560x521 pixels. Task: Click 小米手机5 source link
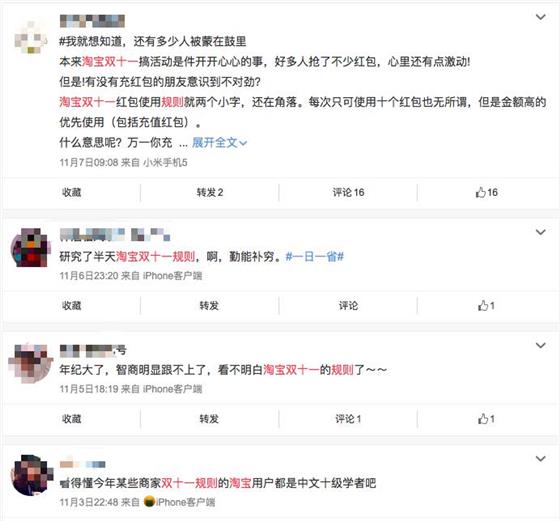click(165, 163)
